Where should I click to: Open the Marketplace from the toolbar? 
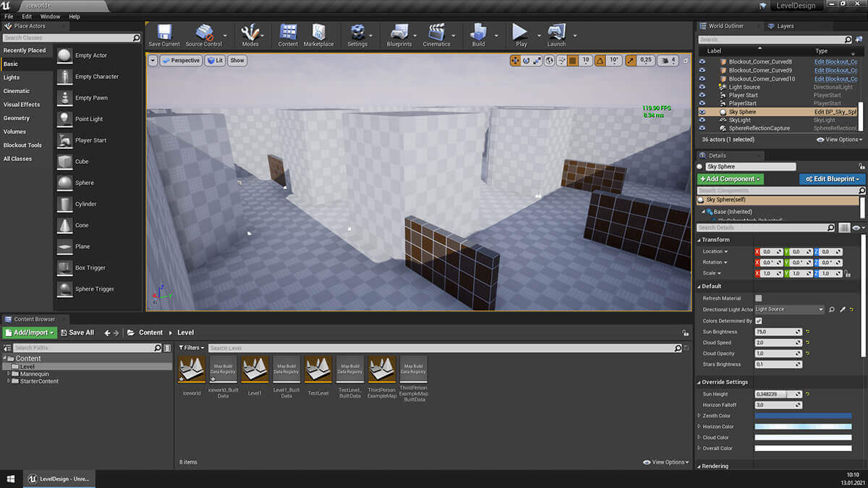pos(318,33)
